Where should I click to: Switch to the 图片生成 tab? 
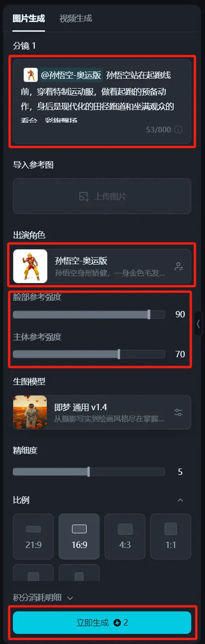[29, 18]
